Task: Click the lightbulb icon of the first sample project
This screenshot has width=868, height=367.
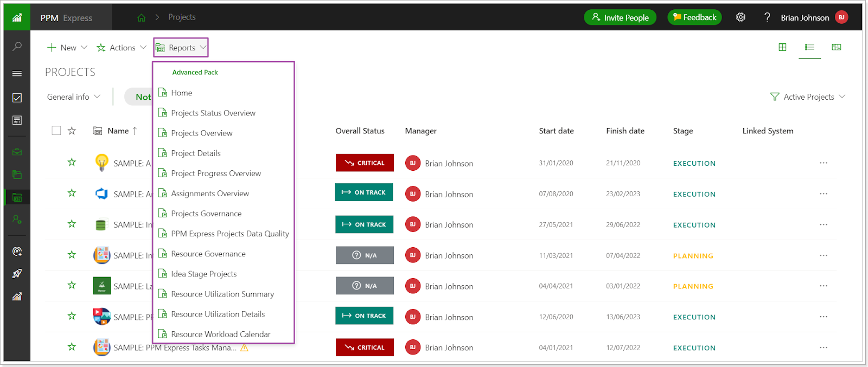Action: click(101, 163)
